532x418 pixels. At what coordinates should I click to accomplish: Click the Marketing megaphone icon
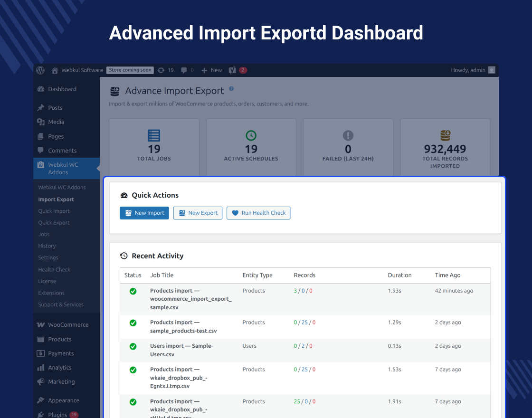(x=41, y=382)
